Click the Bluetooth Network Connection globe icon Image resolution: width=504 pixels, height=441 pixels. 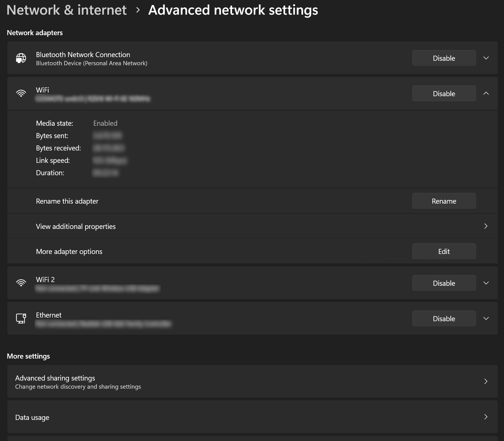(21, 58)
